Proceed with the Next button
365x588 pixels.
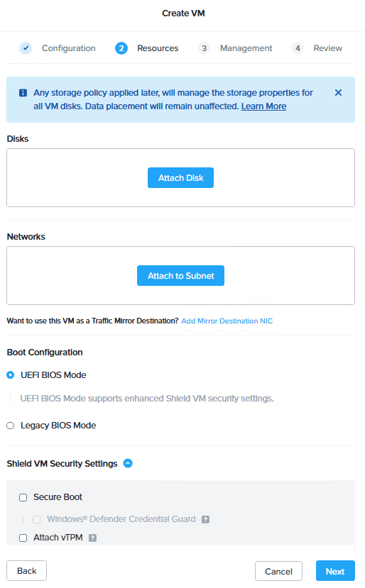[335, 571]
